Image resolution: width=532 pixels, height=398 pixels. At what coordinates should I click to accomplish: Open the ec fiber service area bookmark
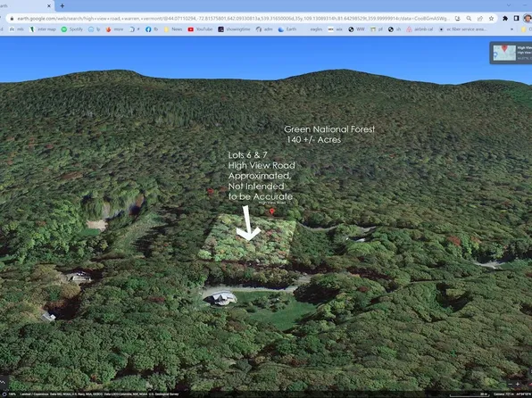pos(462,29)
